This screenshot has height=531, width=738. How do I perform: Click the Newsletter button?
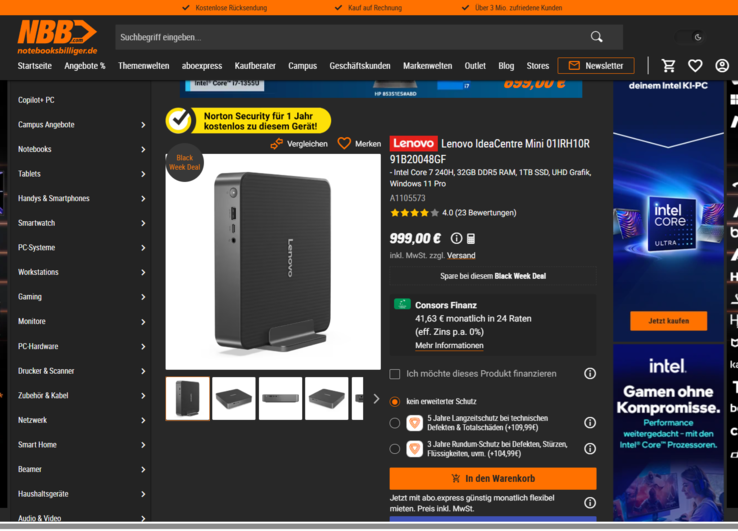click(x=596, y=65)
